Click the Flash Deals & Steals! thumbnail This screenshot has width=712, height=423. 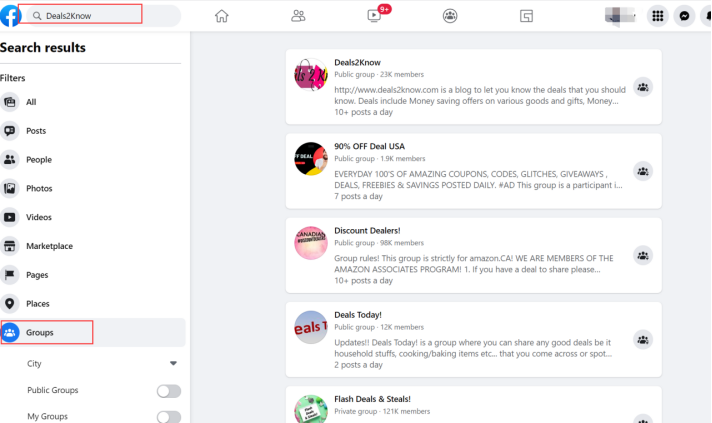[x=311, y=409]
